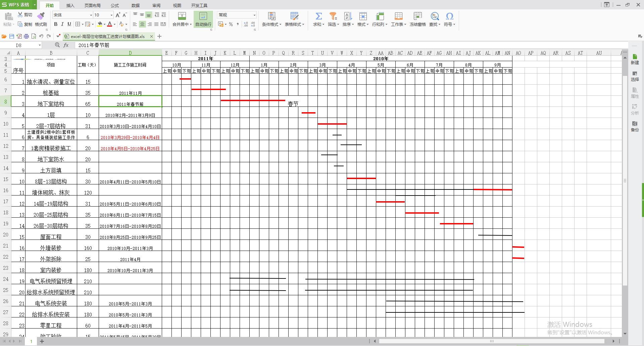Switch to the Data (数据) tab
644x346 pixels.
(x=136, y=5)
